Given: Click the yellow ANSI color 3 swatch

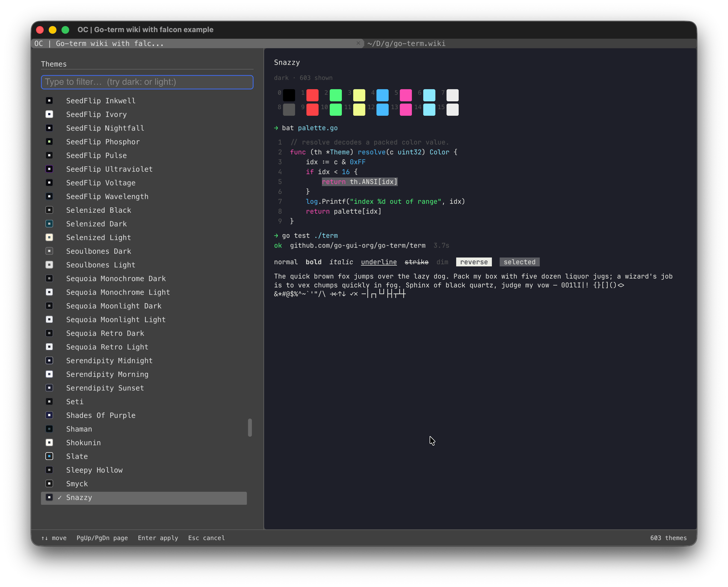Looking at the screenshot, I should click(x=359, y=95).
